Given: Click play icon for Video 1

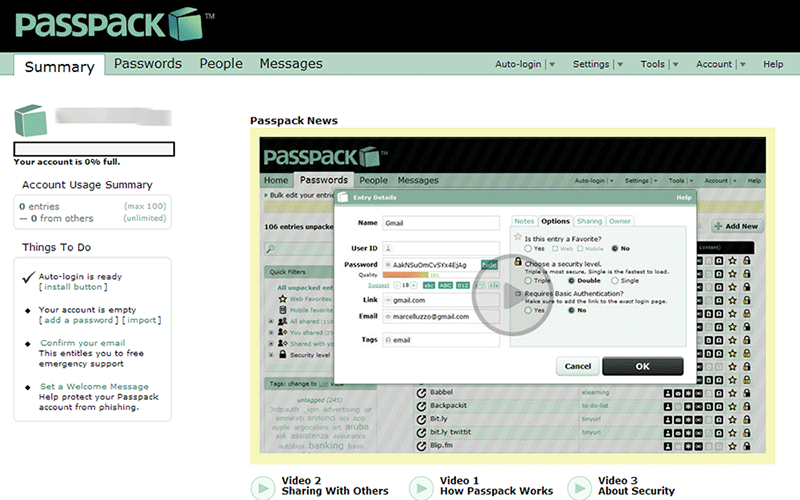Looking at the screenshot, I should coord(421,488).
